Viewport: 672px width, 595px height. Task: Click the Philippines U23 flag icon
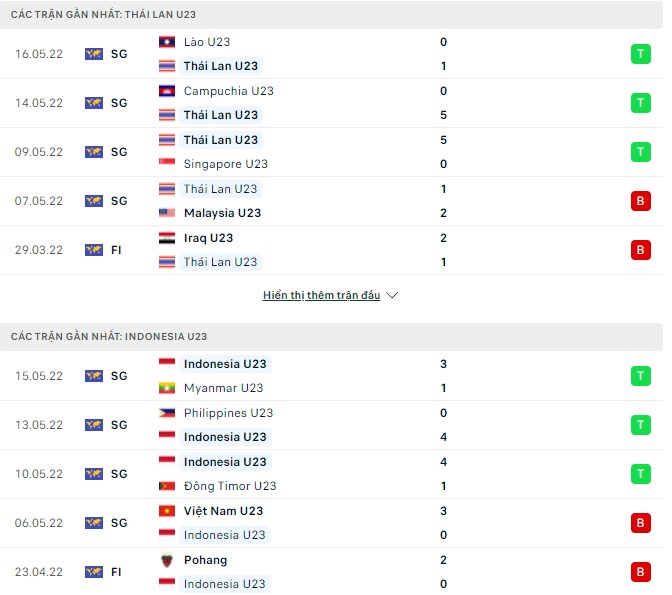[168, 413]
